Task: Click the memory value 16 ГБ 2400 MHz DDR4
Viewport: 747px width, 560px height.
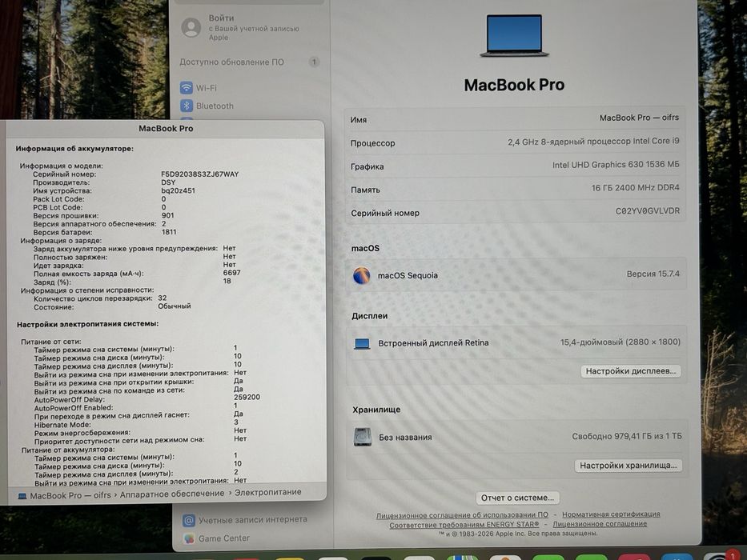Action: pos(635,188)
